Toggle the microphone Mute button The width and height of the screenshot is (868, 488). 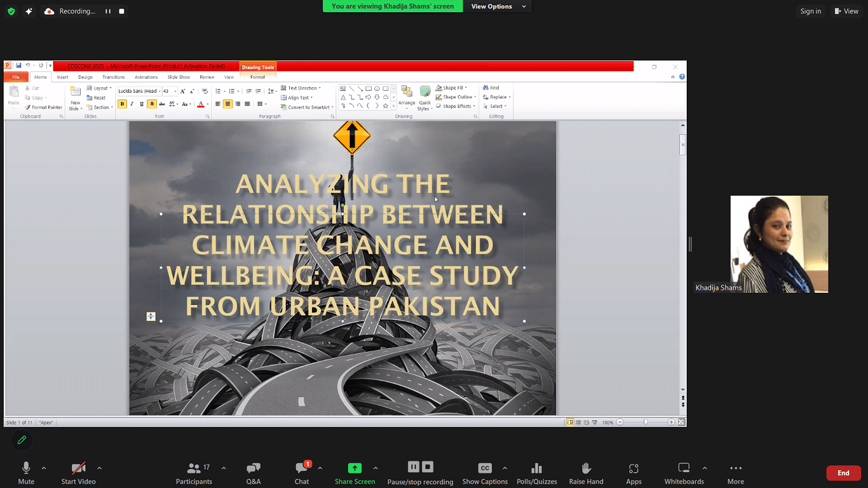(x=26, y=468)
